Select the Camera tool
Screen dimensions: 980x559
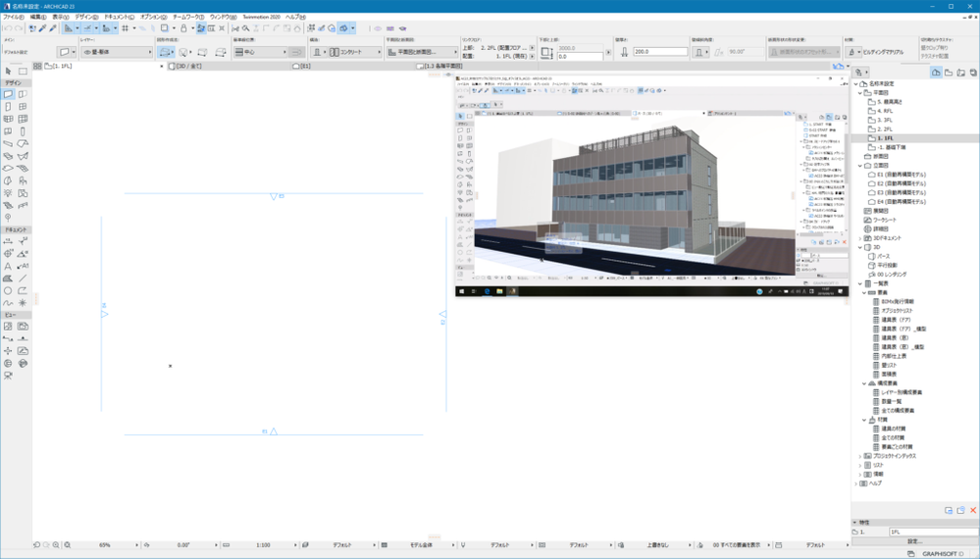(8, 376)
